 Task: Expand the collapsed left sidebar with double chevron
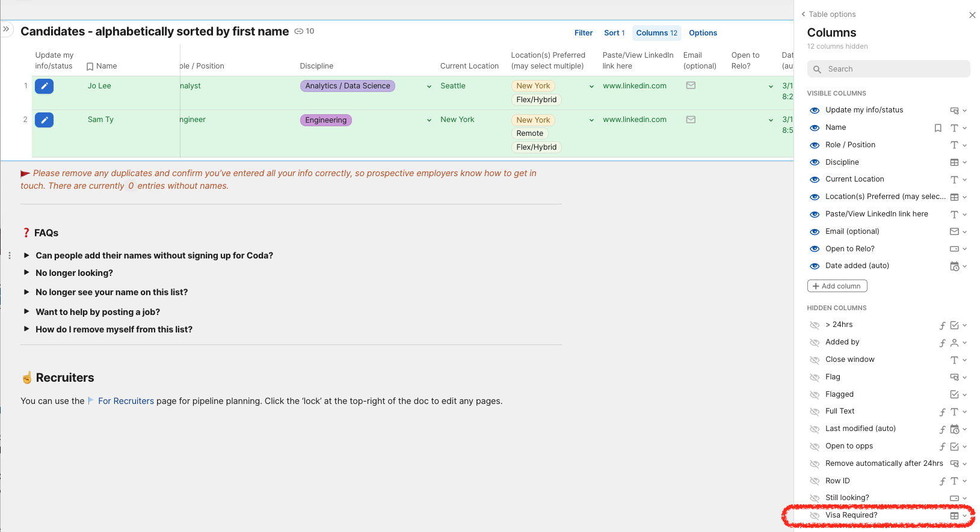point(7,29)
